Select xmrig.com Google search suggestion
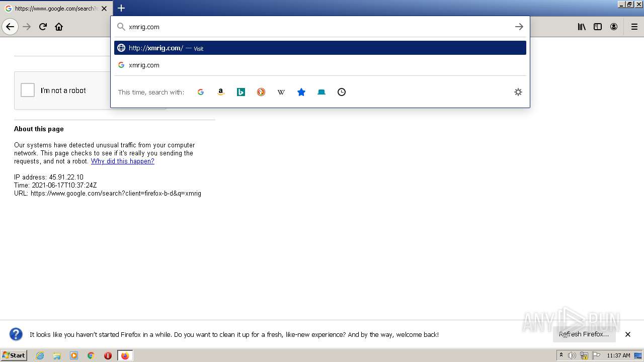Viewport: 644px width, 362px height. pos(320,65)
